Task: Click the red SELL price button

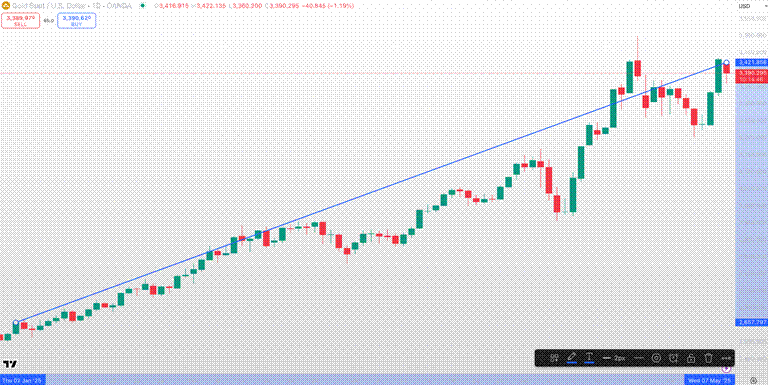Action: (x=20, y=20)
